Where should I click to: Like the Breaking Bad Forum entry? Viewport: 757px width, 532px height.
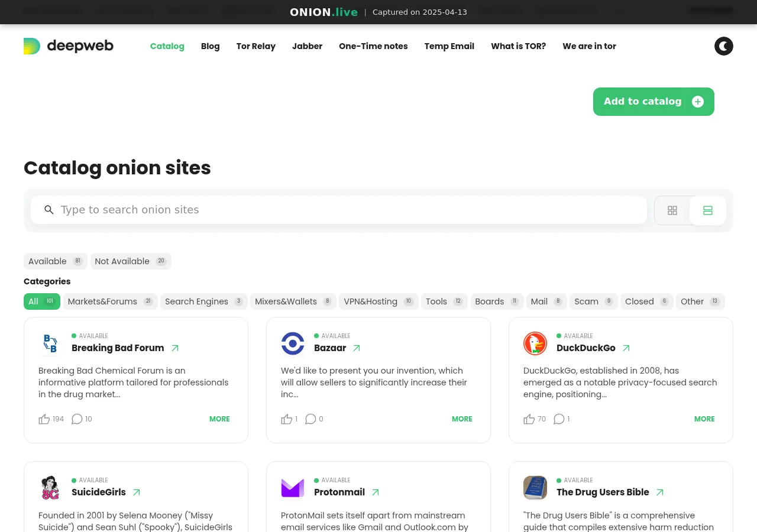tap(44, 419)
